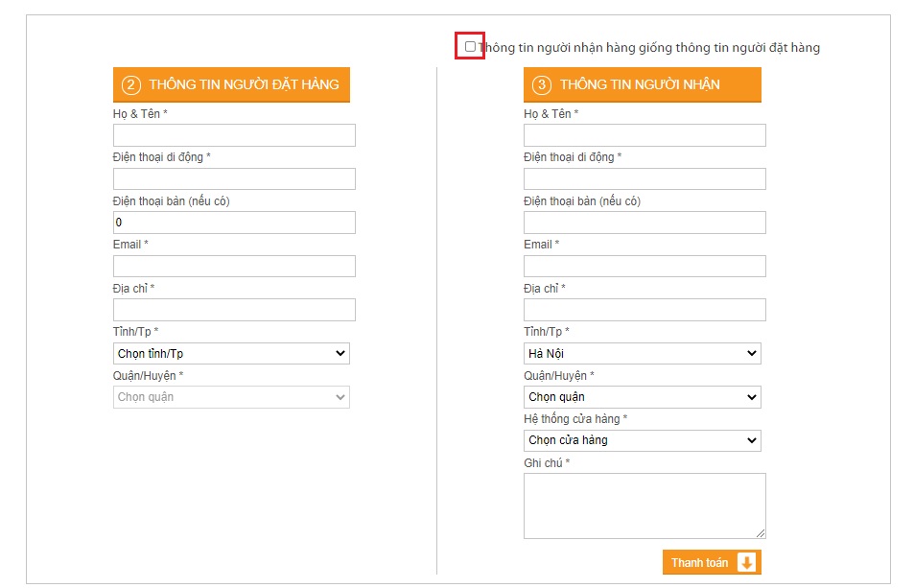This screenshot has width=914, height=588.
Task: Click the circled number 3 icon
Action: 542,85
